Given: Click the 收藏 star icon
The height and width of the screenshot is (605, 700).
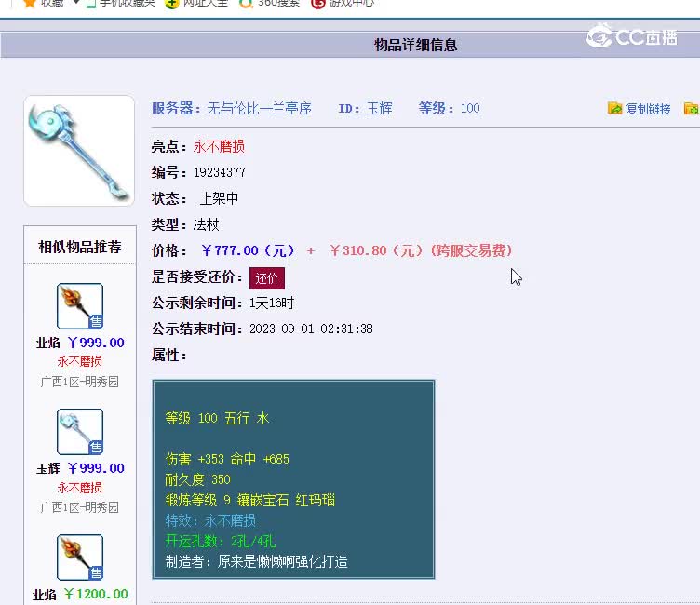Looking at the screenshot, I should 30,4.
